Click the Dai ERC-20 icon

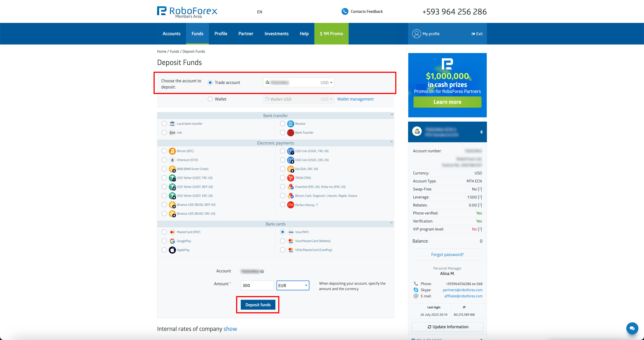[291, 169]
